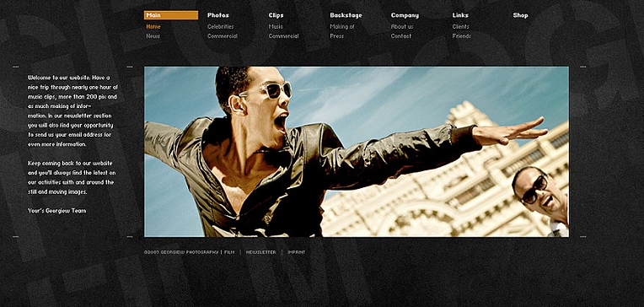Select the Home link under Main
This screenshot has height=307, width=644.
[x=153, y=26]
